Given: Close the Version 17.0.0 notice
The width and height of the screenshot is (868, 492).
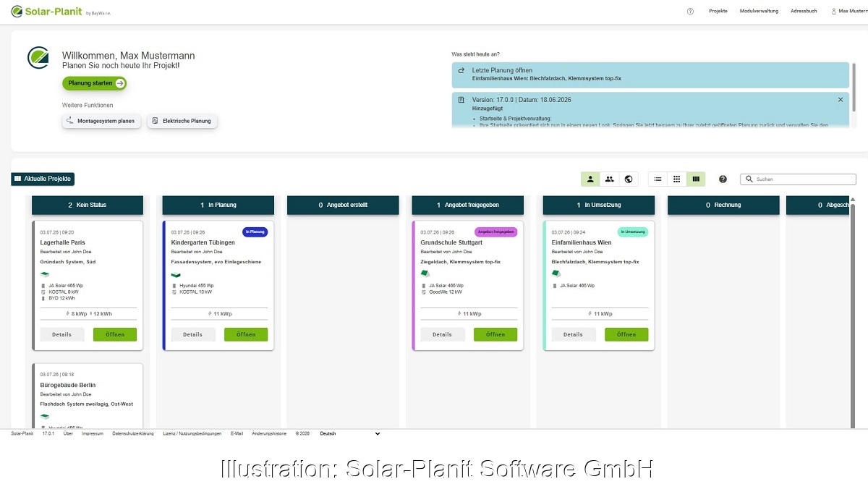Looking at the screenshot, I should (x=841, y=100).
